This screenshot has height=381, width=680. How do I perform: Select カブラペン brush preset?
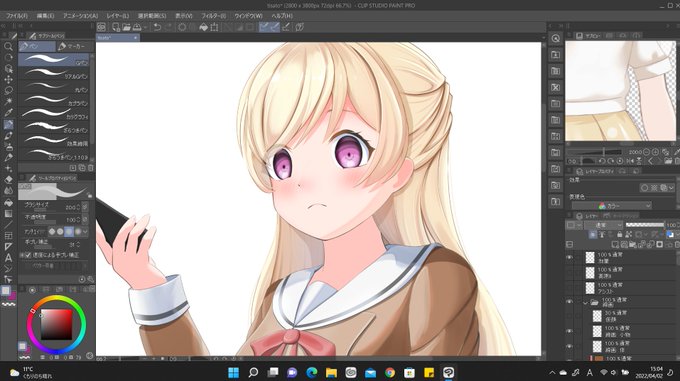(54, 100)
